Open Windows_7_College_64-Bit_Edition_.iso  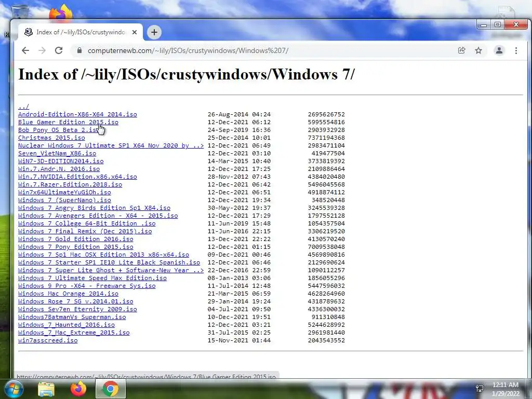pyautogui.click(x=87, y=223)
